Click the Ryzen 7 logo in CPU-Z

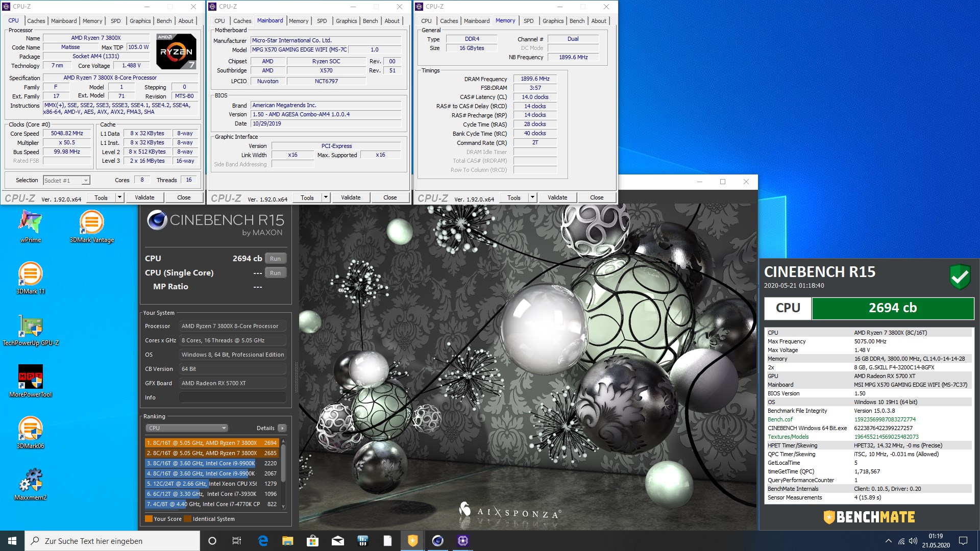(x=176, y=52)
